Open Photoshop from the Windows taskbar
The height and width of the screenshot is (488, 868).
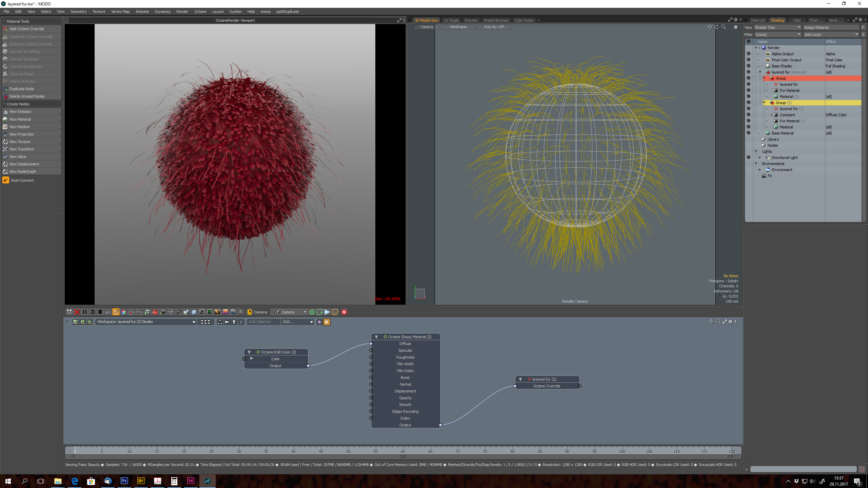tap(124, 481)
